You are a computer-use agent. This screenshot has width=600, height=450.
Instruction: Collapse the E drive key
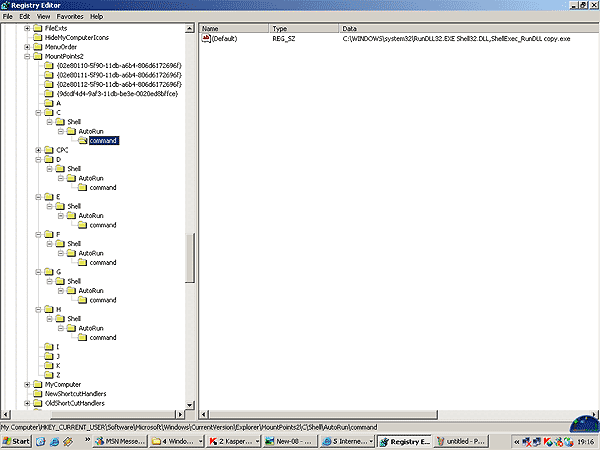click(x=38, y=197)
